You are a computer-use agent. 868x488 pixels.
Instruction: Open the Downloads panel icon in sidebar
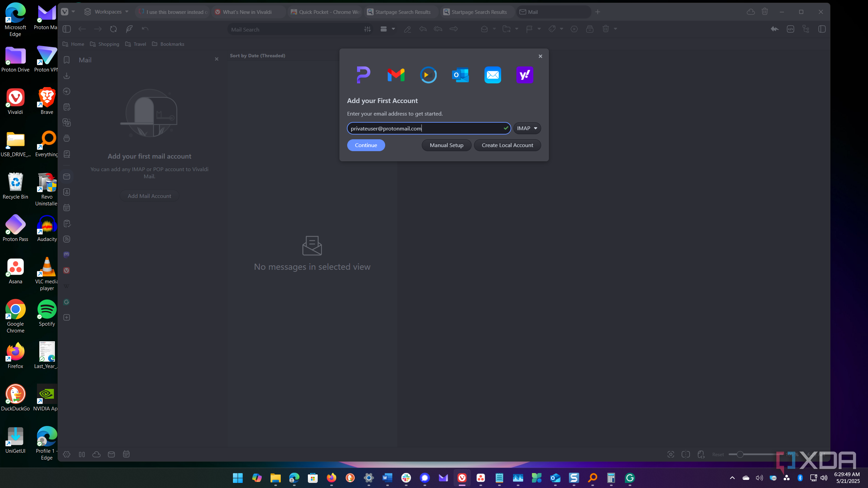(x=66, y=76)
